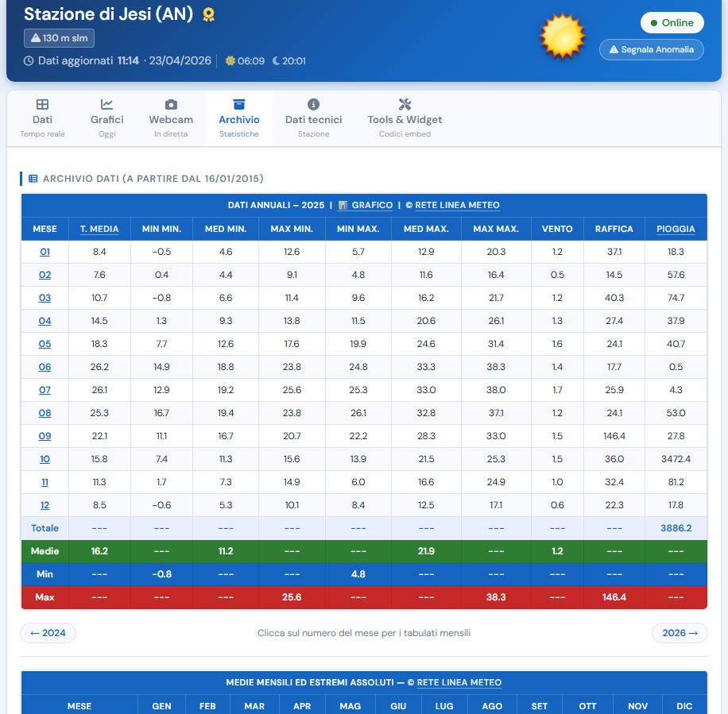
Task: Click the Online status indicator
Action: tap(672, 23)
